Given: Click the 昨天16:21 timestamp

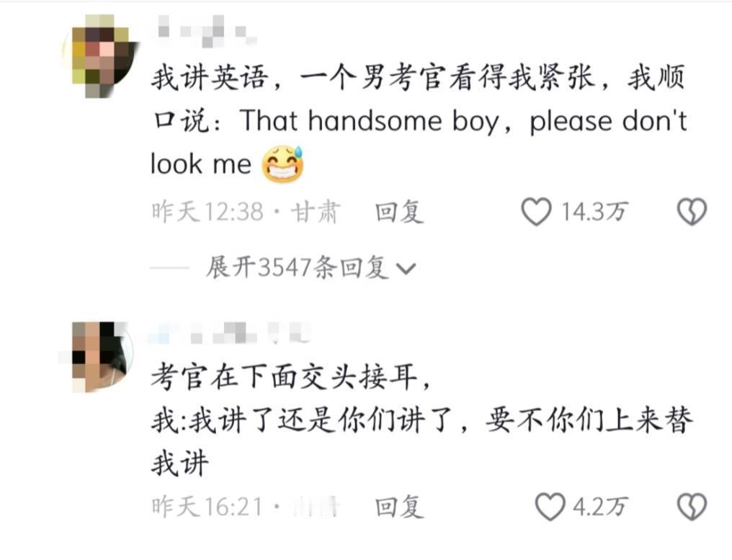Looking at the screenshot, I should click(x=207, y=507).
